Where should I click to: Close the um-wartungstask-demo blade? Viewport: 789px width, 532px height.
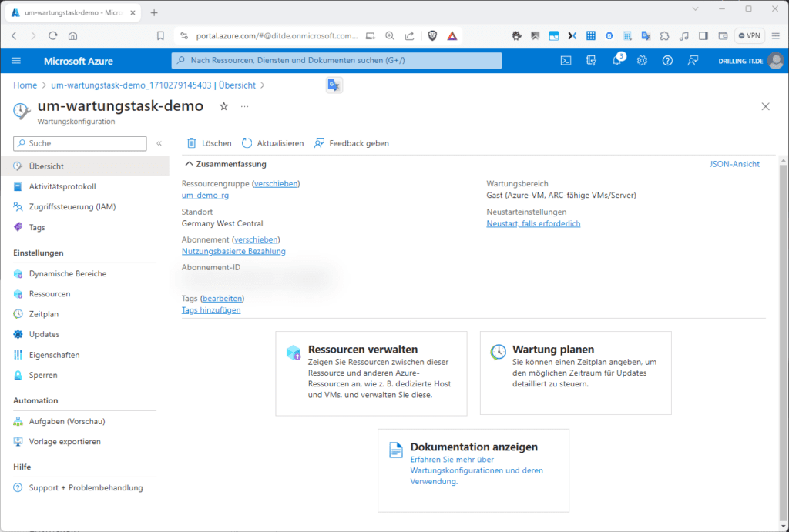[765, 106]
